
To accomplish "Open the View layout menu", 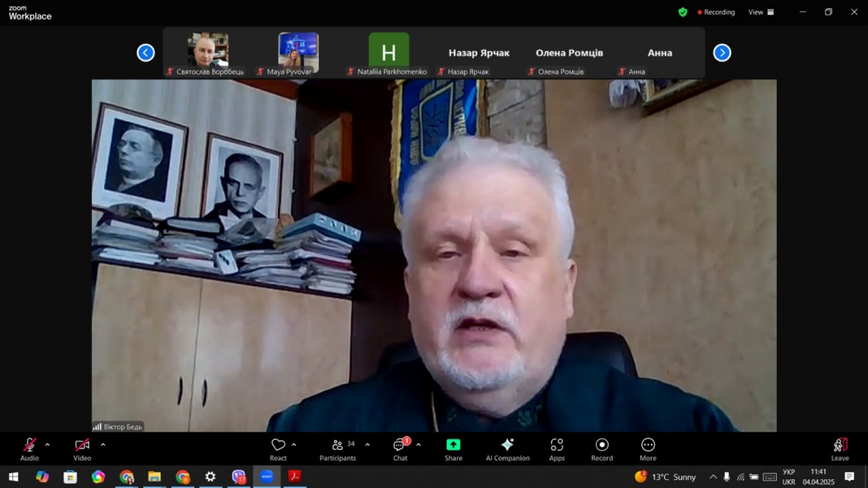I will 760,12.
